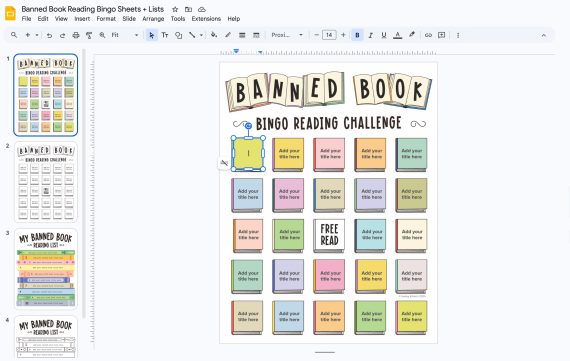Toggle underline formatting
Viewport: 570px width, 361px height.
coord(384,35)
